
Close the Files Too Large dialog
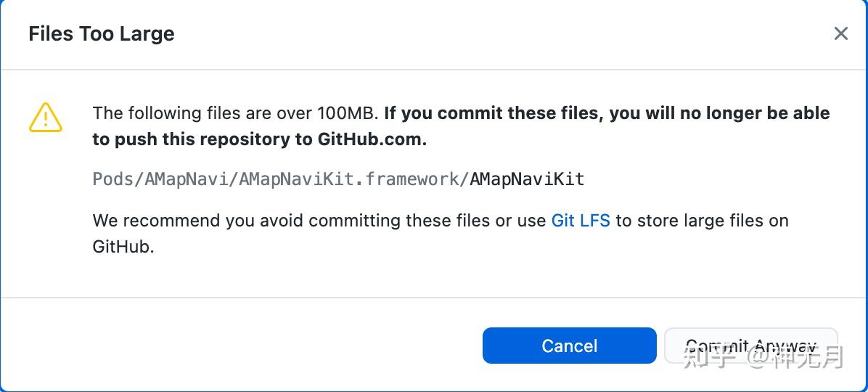coord(840,33)
